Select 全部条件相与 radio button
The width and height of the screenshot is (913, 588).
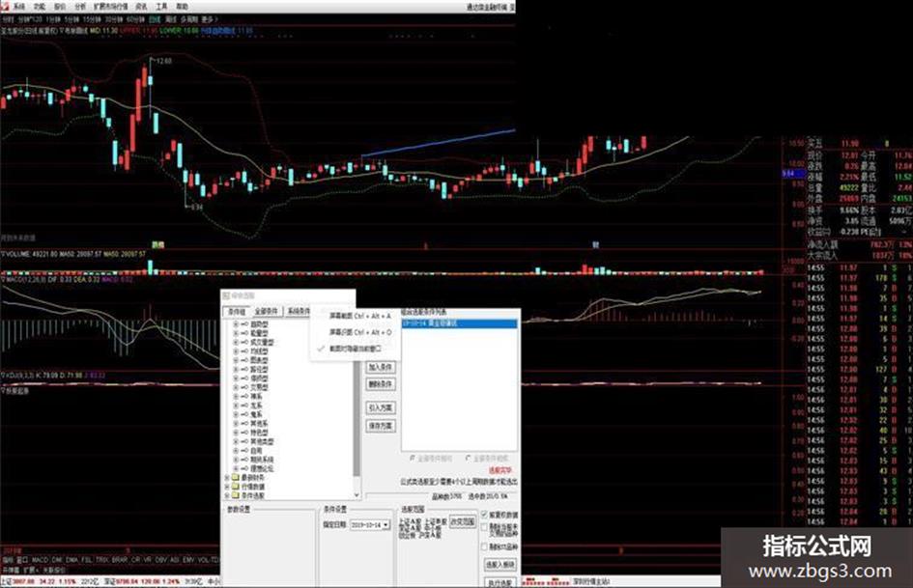pyautogui.click(x=413, y=459)
